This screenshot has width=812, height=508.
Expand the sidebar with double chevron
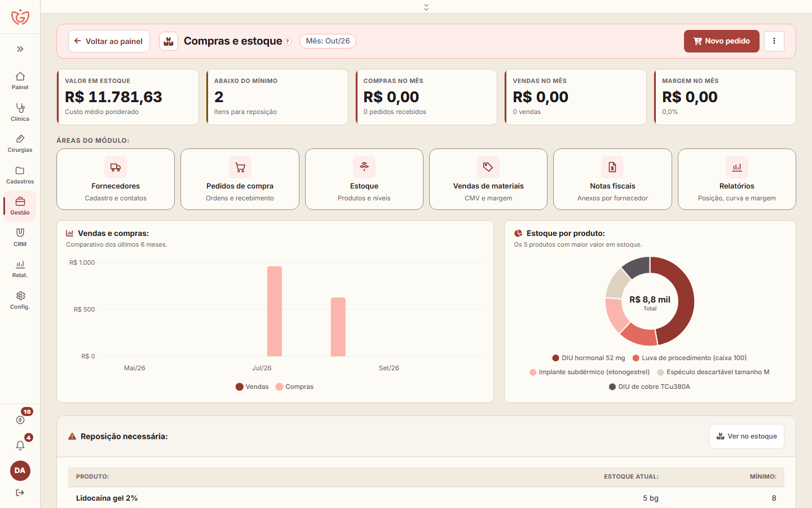(20, 49)
